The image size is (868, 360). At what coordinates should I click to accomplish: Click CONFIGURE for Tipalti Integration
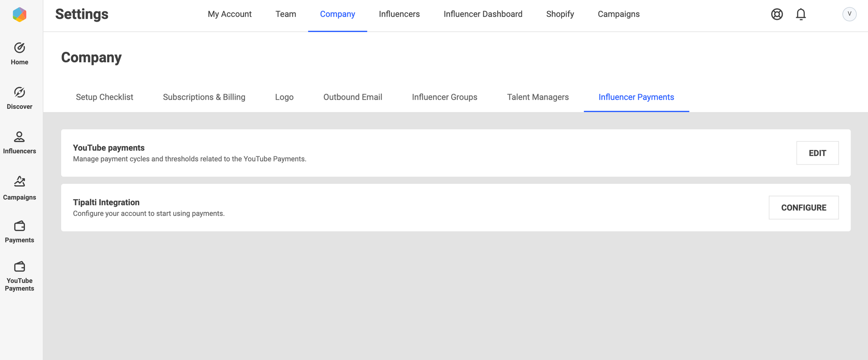[803, 208]
